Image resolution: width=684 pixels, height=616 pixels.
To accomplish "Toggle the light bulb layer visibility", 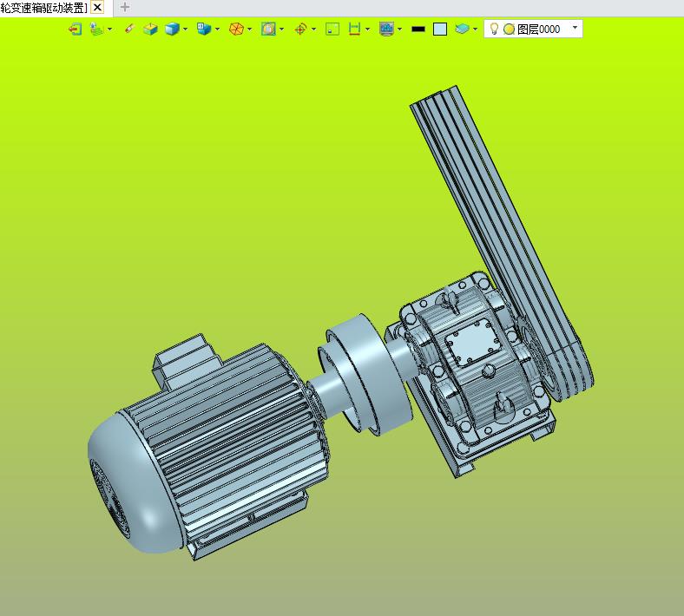I will click(494, 29).
